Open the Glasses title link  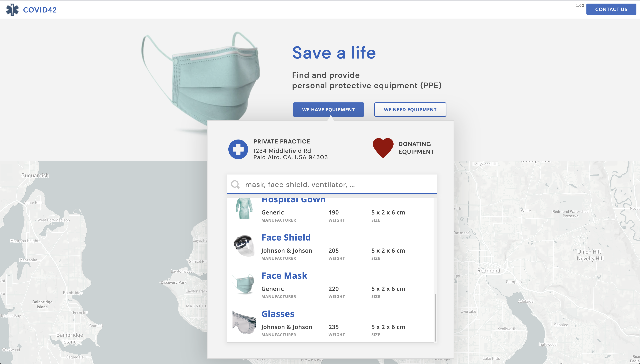point(278,314)
